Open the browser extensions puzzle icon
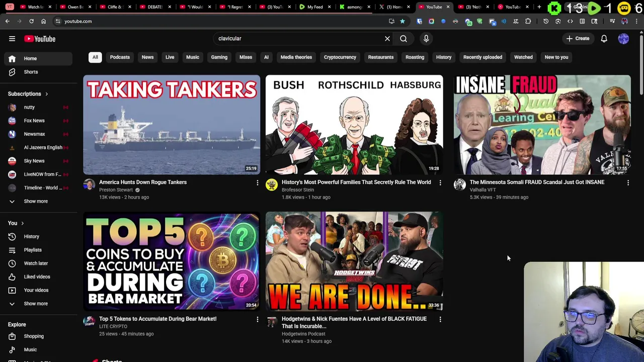 coord(528,21)
